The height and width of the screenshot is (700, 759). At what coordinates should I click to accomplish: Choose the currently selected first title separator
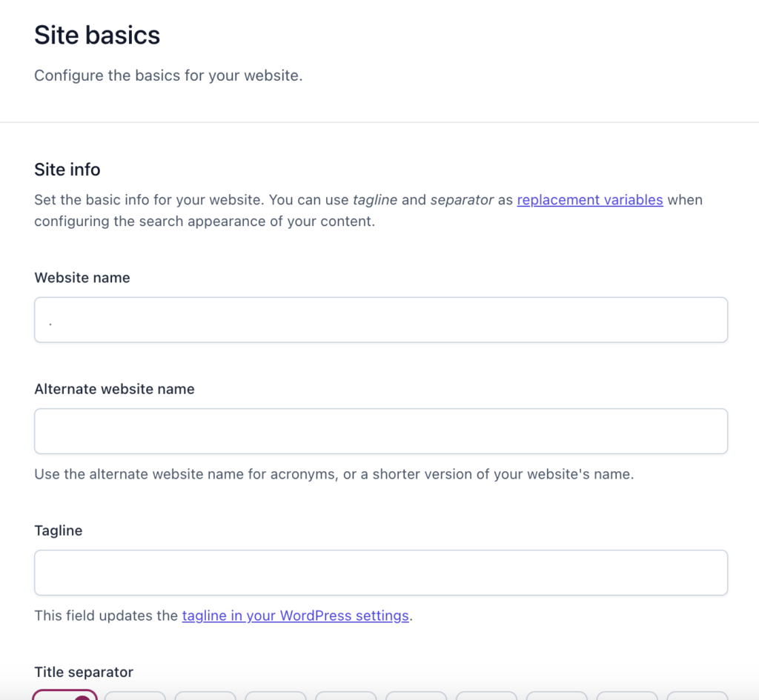(x=65, y=695)
